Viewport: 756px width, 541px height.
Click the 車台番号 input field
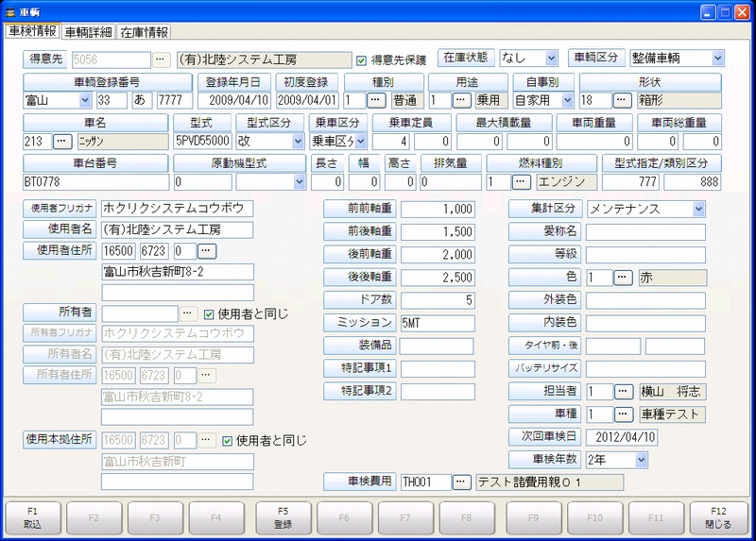(96, 181)
